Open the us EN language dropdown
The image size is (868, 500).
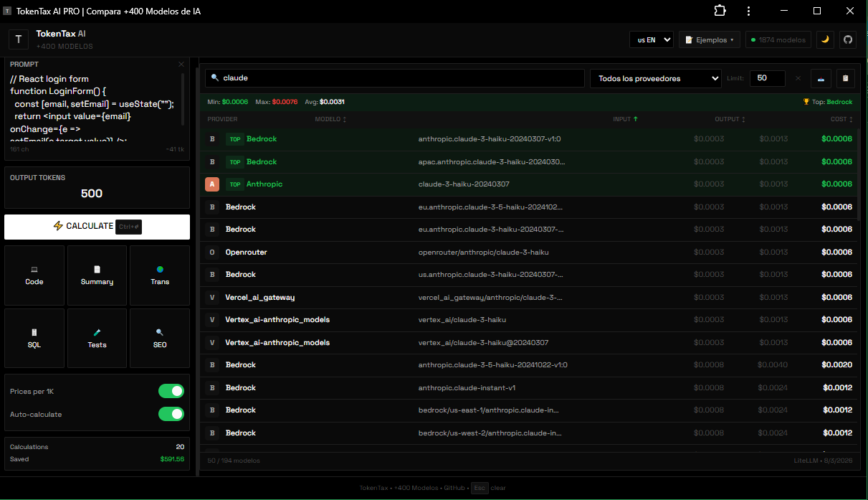[x=652, y=39]
